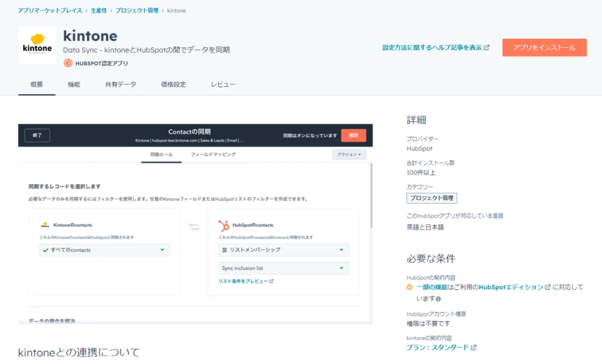602x364 pixels.
Task: Open 設定方法に関するヘルプ記事を表示 link
Action: click(x=432, y=47)
